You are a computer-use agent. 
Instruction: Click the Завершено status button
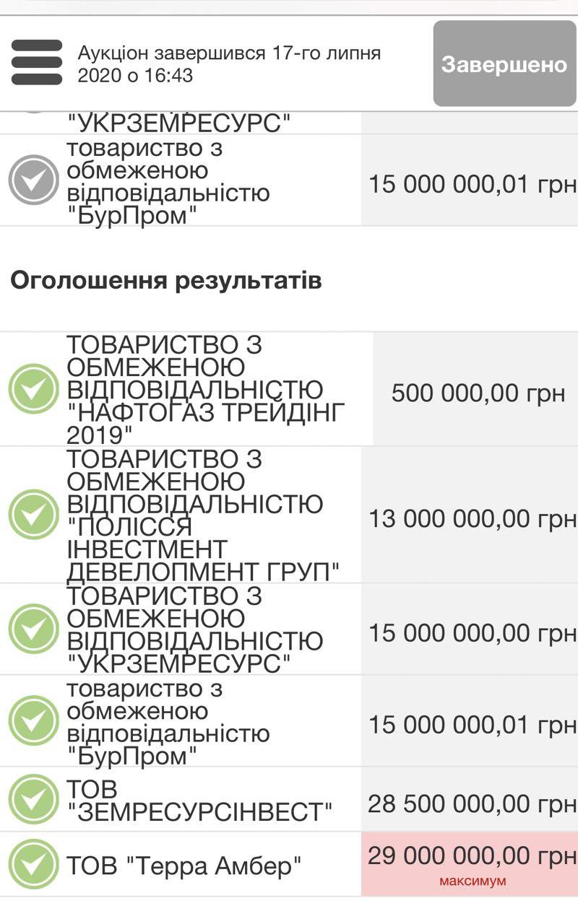504,64
